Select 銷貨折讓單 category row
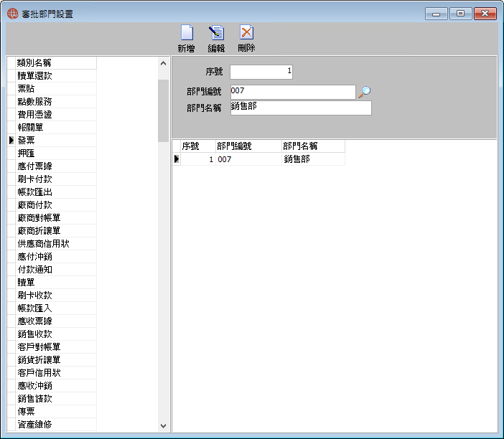 click(56, 359)
